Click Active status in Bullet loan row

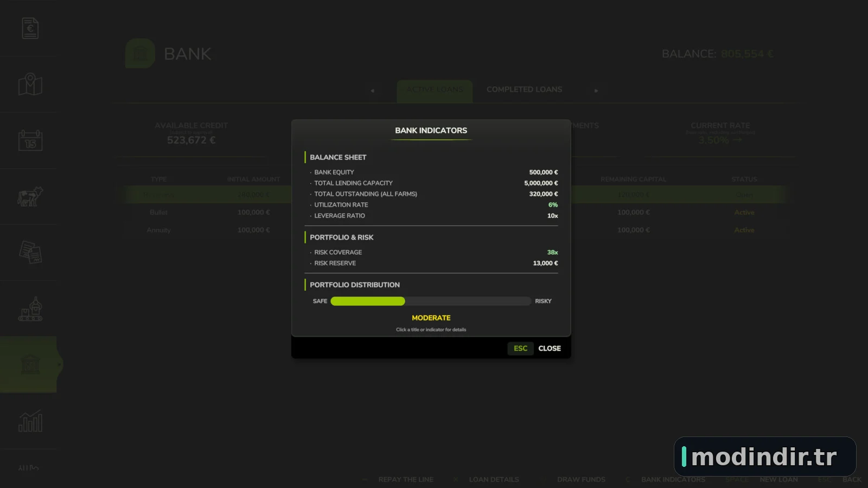click(744, 212)
